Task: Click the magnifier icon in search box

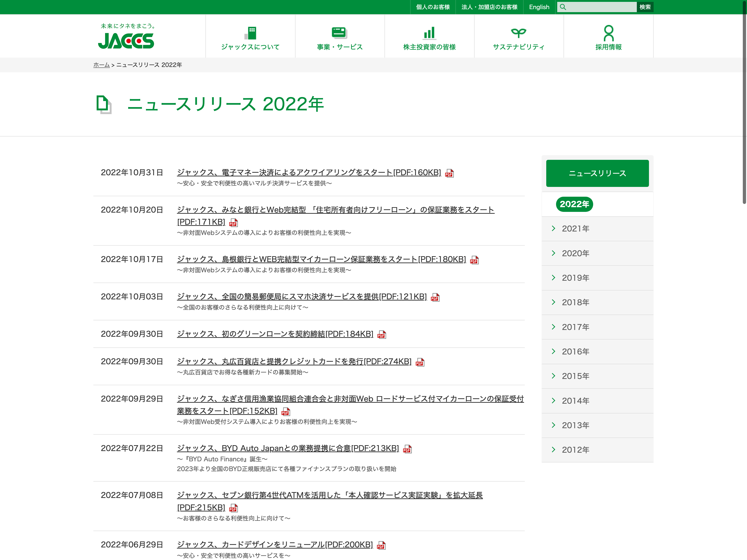Action: (563, 7)
